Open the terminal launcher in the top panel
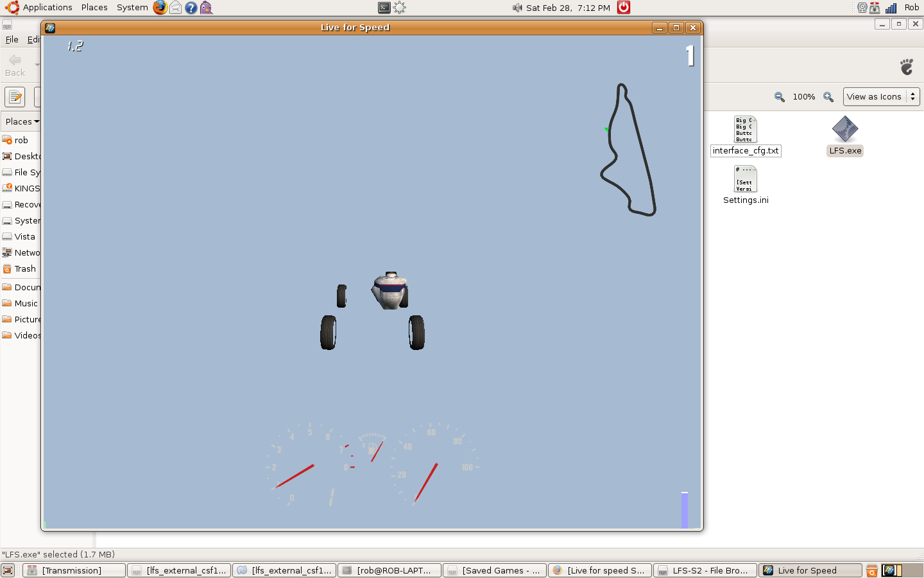 point(384,8)
